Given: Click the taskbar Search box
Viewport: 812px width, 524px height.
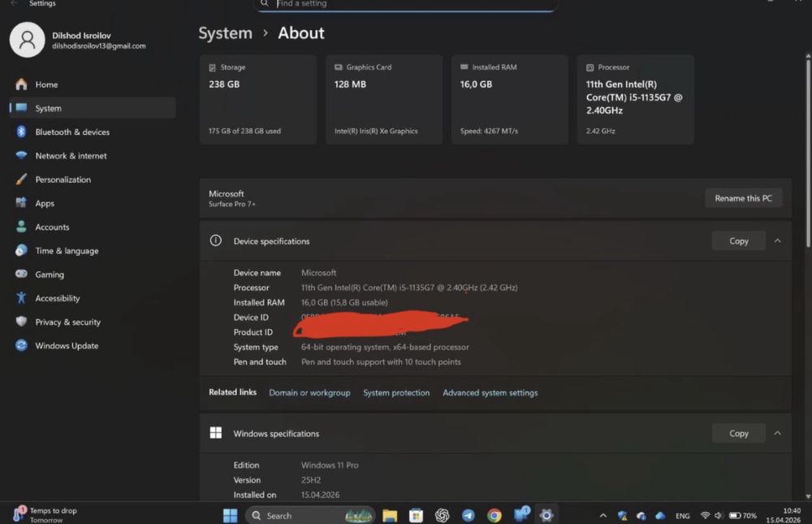Looking at the screenshot, I should [309, 516].
